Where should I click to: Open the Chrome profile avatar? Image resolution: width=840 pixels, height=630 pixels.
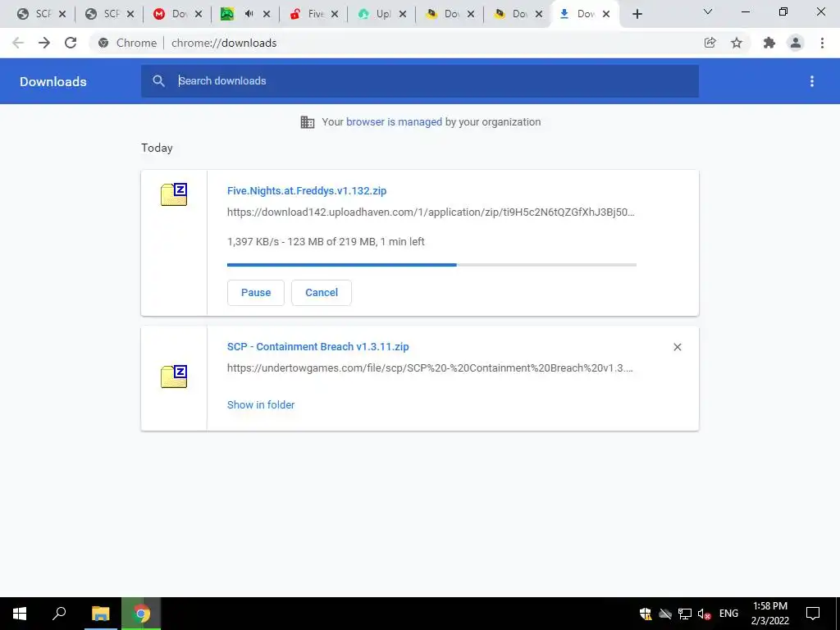pyautogui.click(x=796, y=43)
